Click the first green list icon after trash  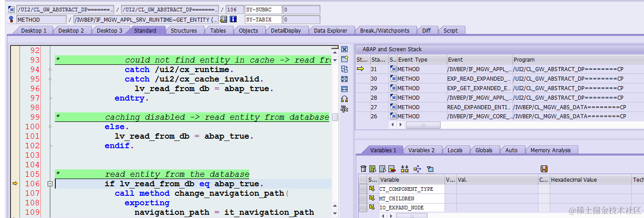(x=373, y=169)
